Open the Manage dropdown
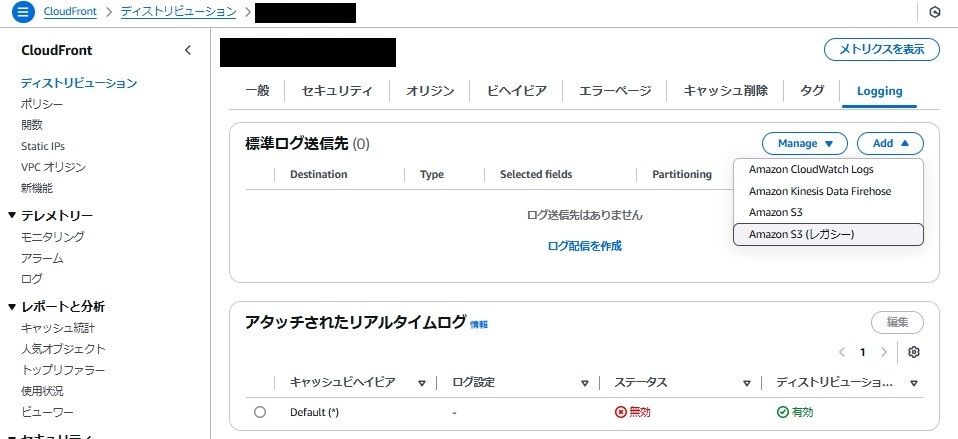The width and height of the screenshot is (958, 439). click(805, 143)
